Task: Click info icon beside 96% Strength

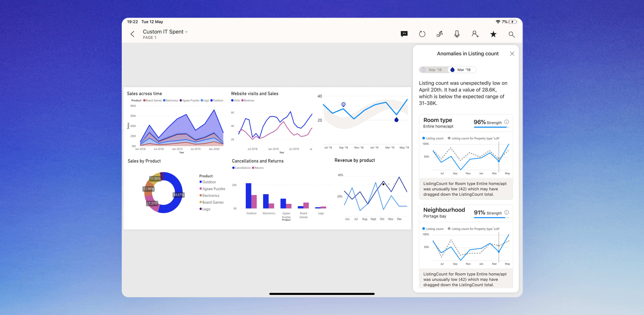Action: pyautogui.click(x=506, y=122)
